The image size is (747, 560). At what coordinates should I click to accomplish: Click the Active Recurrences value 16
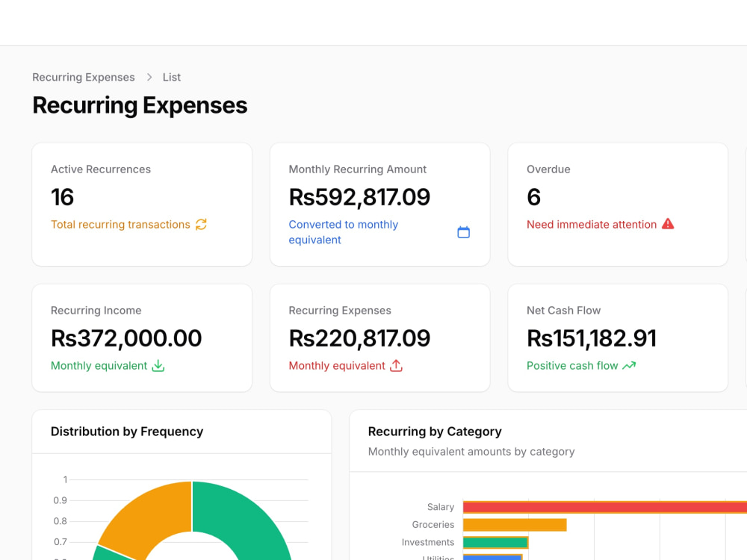[x=63, y=197]
